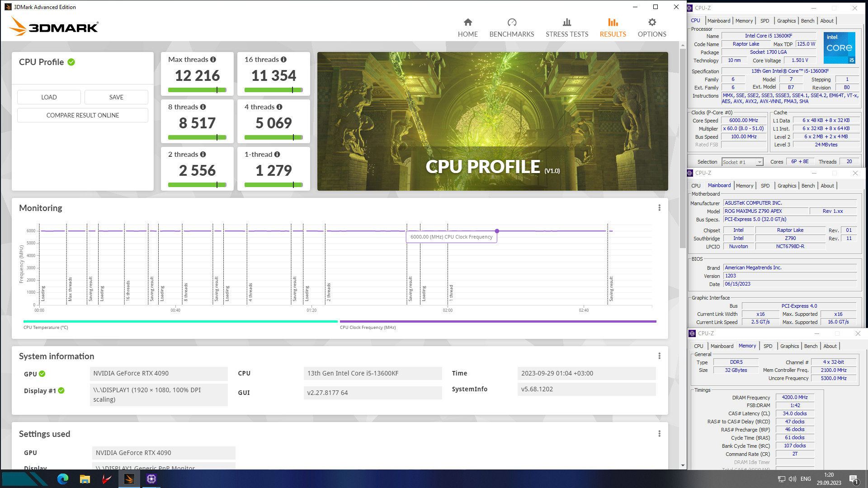868x488 pixels.
Task: Click COMPARE RESULT ONLINE button
Action: [x=83, y=115]
